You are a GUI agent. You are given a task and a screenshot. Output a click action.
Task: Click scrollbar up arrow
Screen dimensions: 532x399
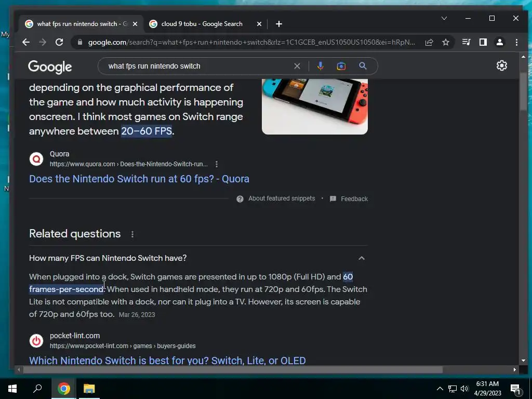[523, 57]
